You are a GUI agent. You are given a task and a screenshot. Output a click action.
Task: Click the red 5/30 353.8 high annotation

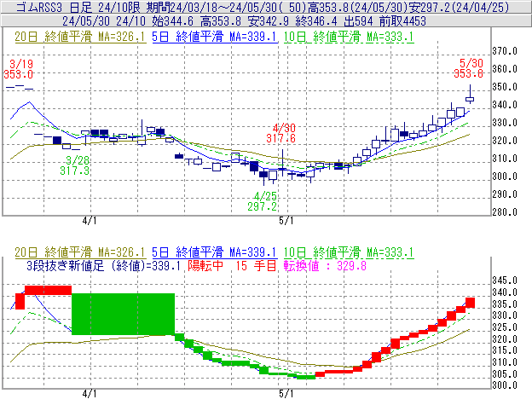(469, 68)
